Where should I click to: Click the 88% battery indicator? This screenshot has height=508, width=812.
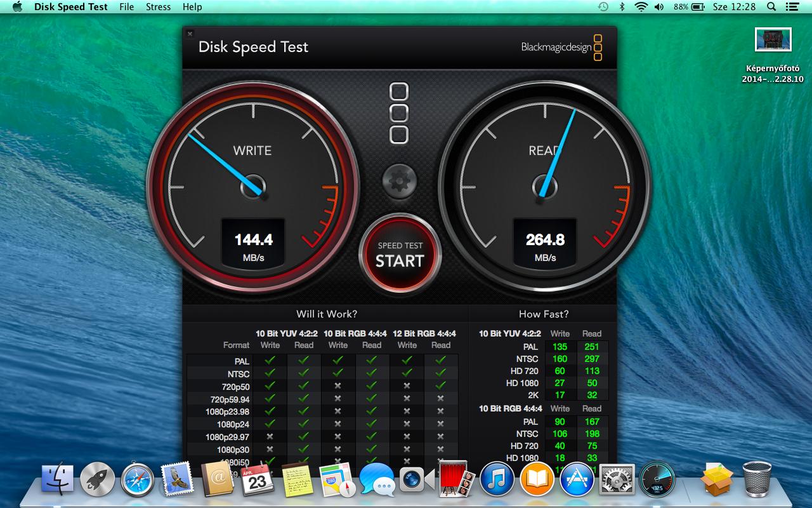point(690,7)
